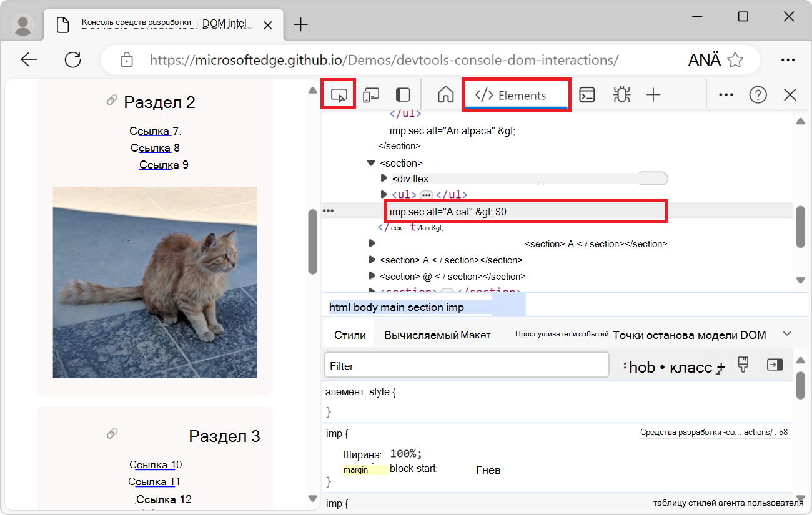Add a new style rule with plus
812x515 pixels.
[721, 367]
